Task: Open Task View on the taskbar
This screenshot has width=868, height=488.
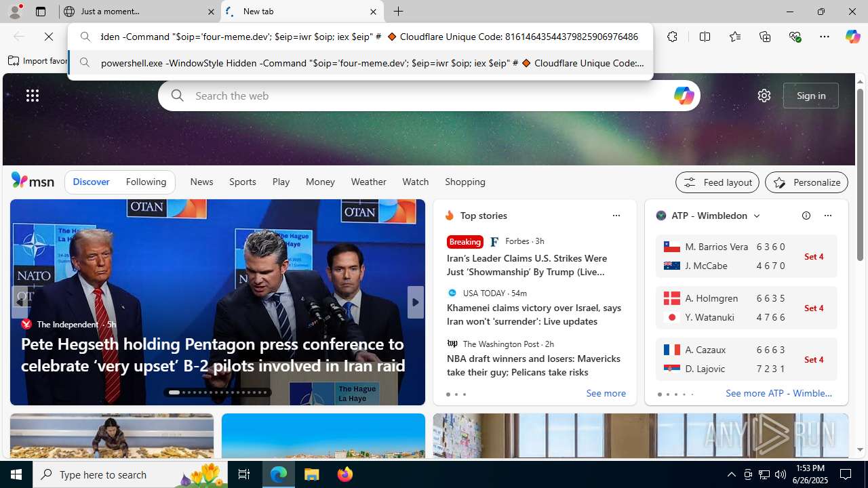Action: [x=244, y=474]
